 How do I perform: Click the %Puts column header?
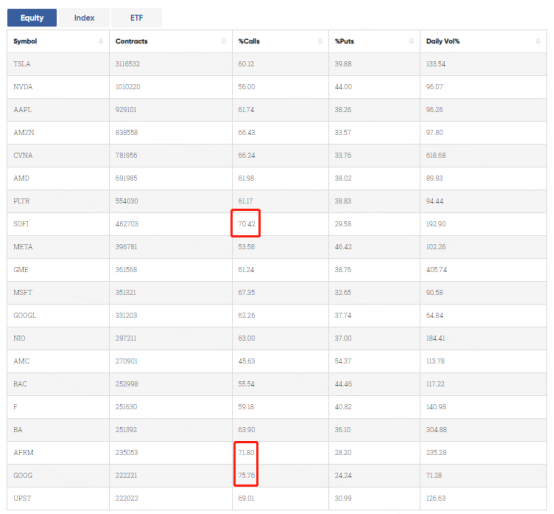tap(375, 41)
